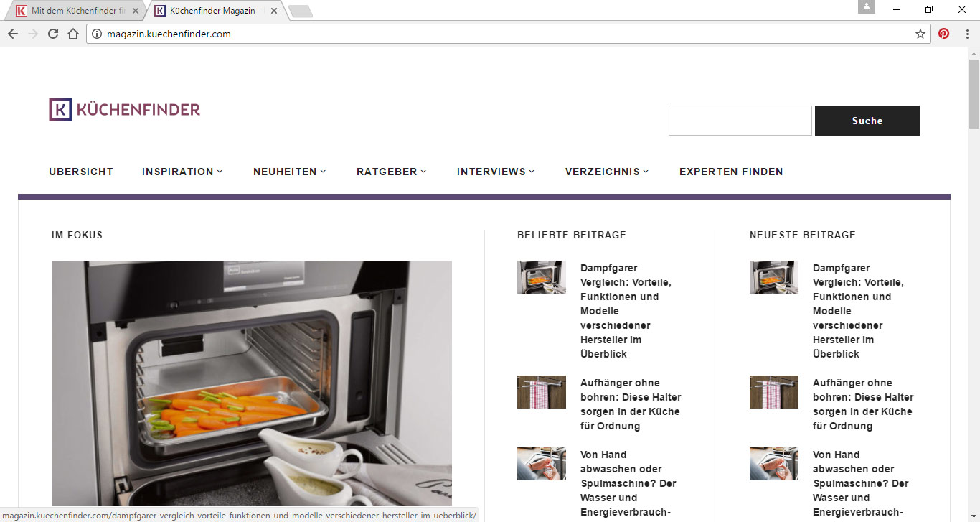The width and height of the screenshot is (980, 522).
Task: Click the Chrome user profile icon
Action: [x=867, y=7]
